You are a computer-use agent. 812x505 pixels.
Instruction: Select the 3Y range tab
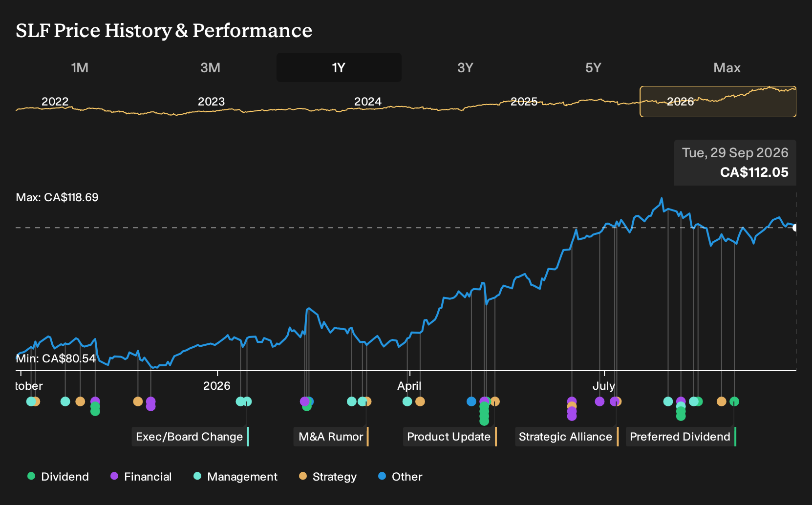pos(465,67)
